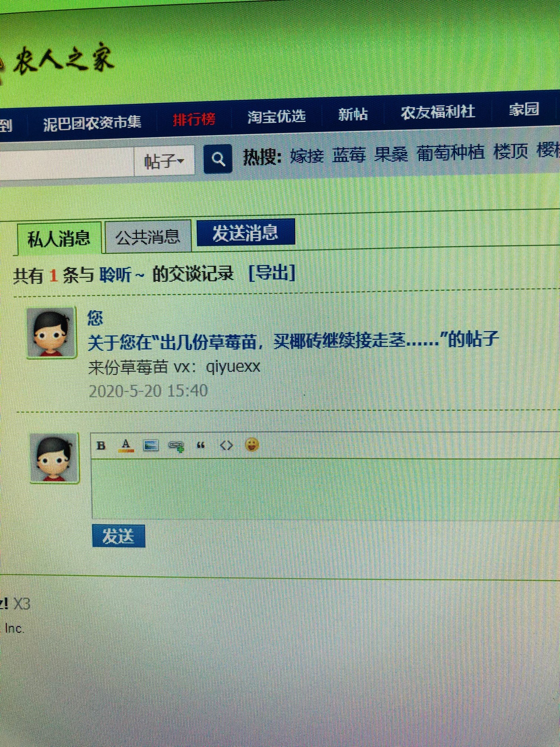Open 淘宝优选 in the navigation bar
Image resolution: width=560 pixels, height=747 pixels.
click(277, 116)
